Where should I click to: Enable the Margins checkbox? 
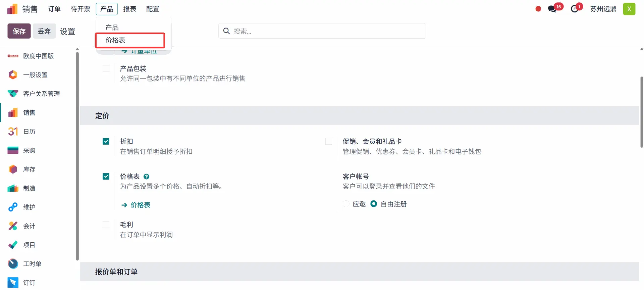[x=106, y=225]
